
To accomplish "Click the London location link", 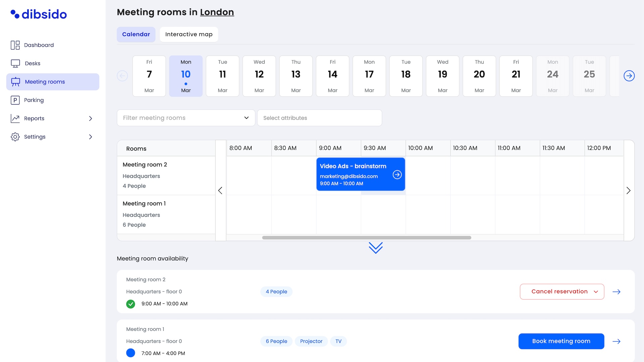I will pyautogui.click(x=217, y=12).
